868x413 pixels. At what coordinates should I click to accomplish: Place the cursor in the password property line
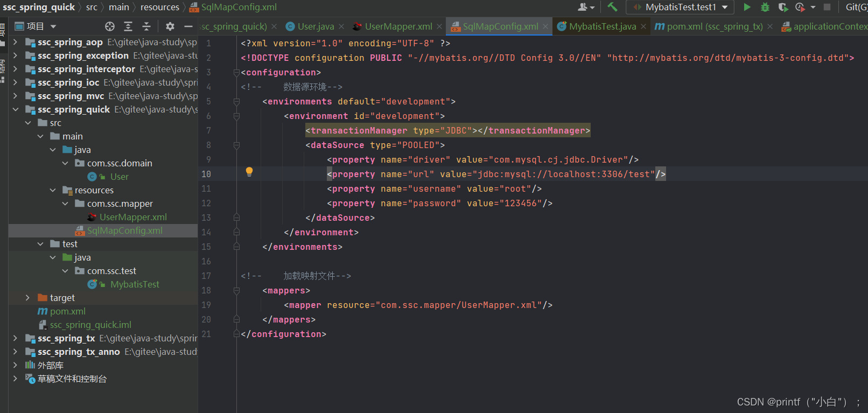tap(439, 203)
